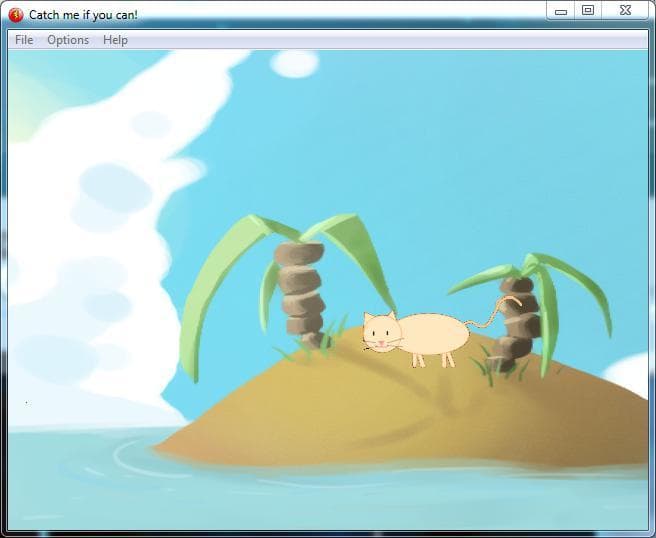Click the right palm tree trunk
This screenshot has width=656, height=538.
pos(517,324)
